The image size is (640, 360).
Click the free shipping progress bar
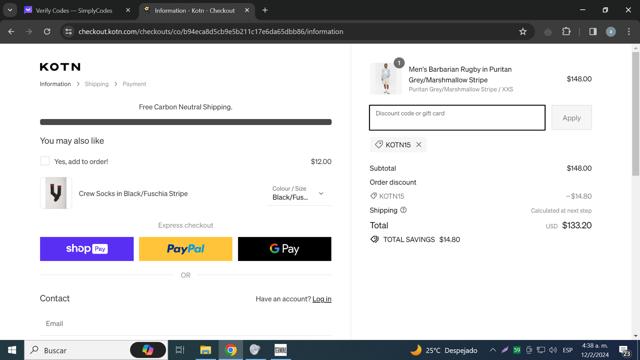pos(186,122)
